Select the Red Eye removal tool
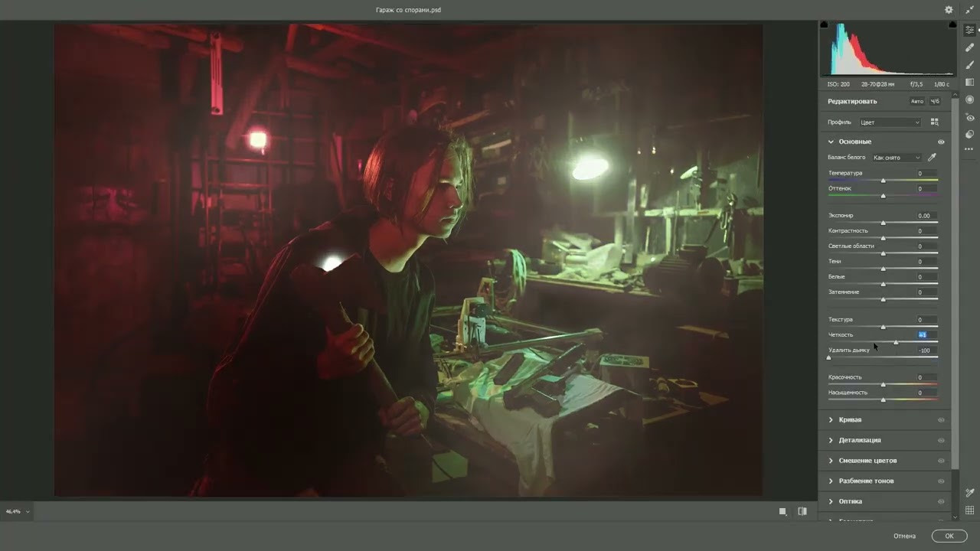Viewport: 980px width, 551px height. [x=970, y=118]
